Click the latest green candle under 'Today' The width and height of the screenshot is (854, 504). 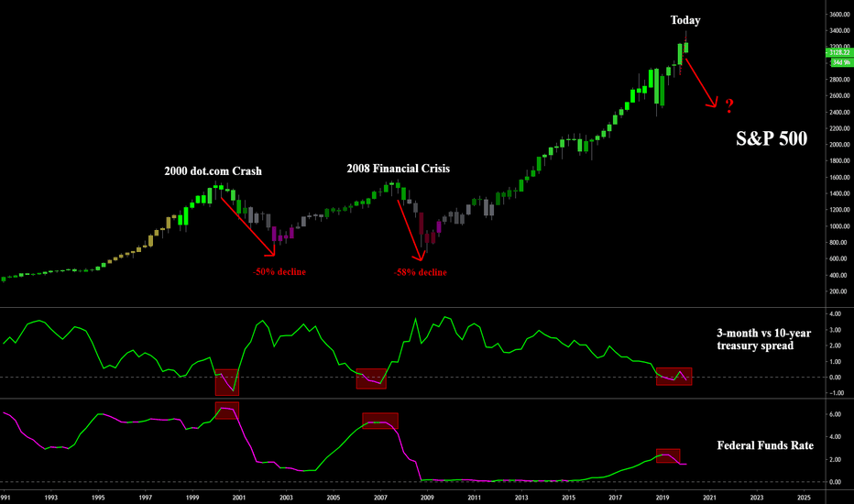685,48
